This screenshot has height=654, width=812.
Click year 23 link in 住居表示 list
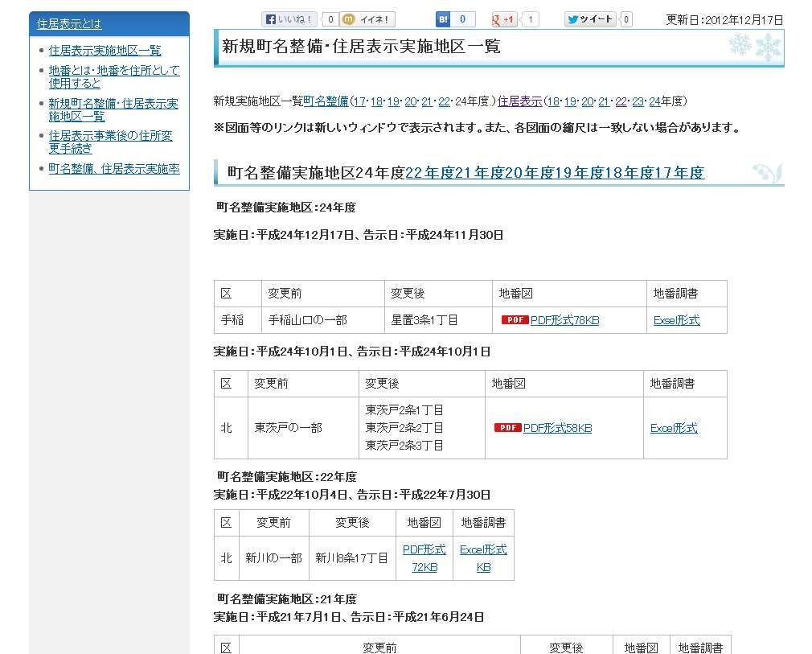[x=638, y=101]
